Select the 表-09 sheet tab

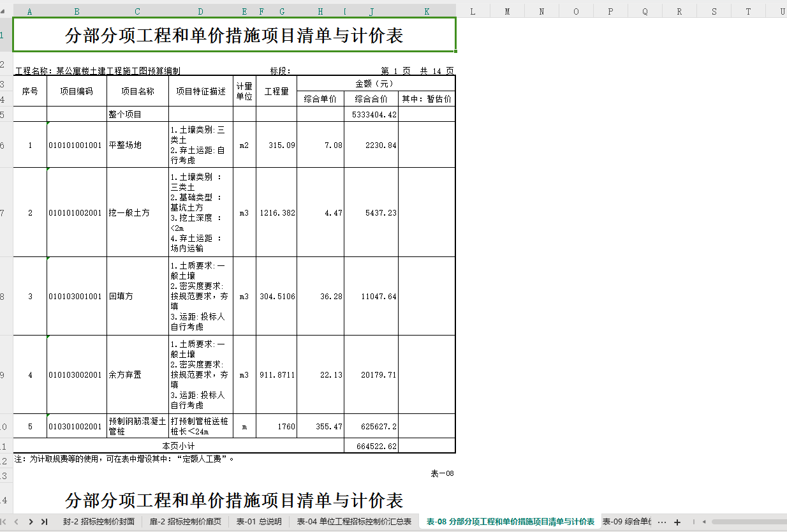tap(626, 522)
